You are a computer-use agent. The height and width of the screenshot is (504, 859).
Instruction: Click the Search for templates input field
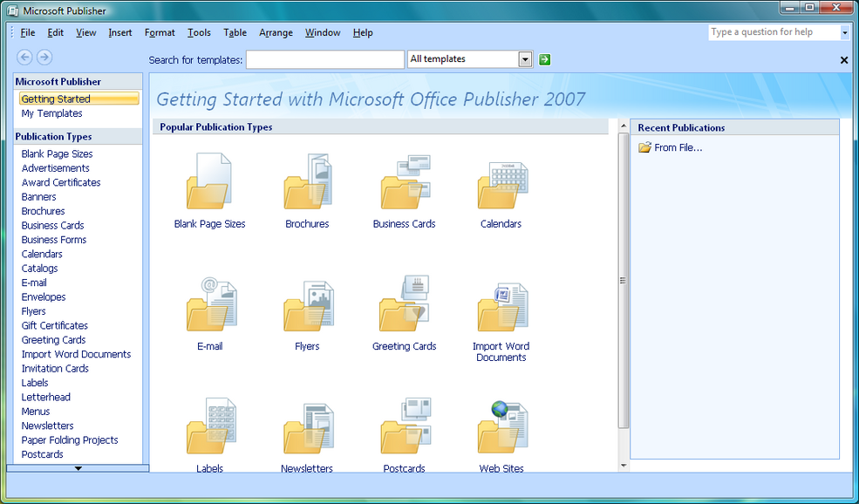pyautogui.click(x=325, y=59)
